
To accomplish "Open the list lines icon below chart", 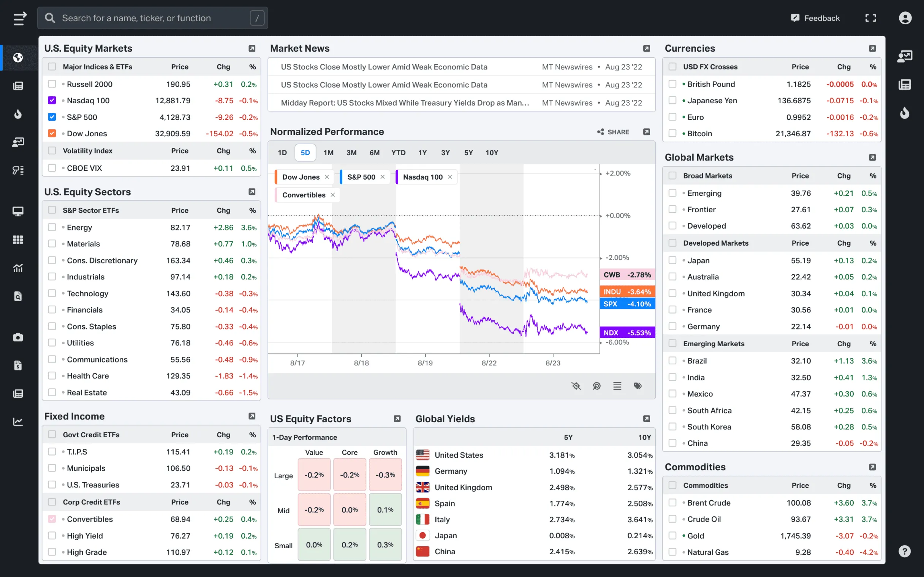I will [617, 386].
